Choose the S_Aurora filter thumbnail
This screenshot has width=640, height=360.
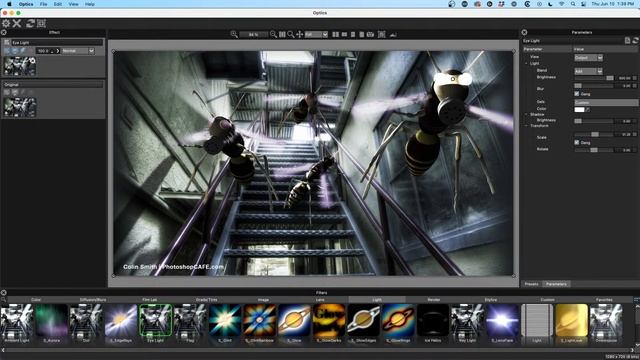51,321
